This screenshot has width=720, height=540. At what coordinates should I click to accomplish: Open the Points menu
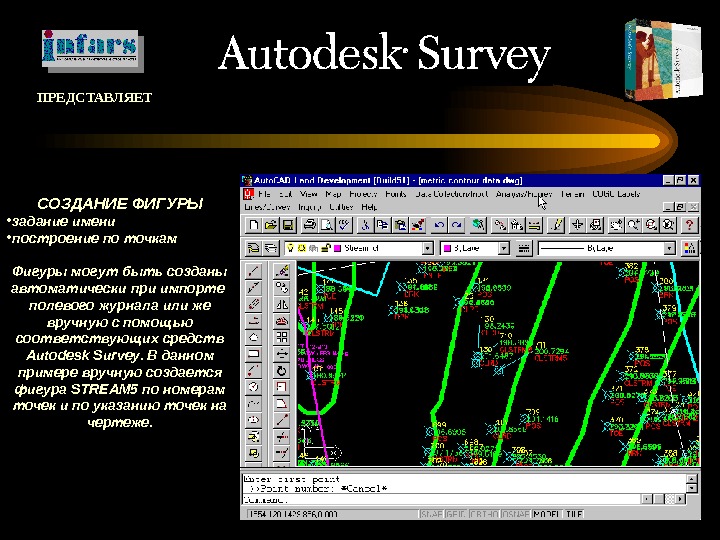(396, 194)
